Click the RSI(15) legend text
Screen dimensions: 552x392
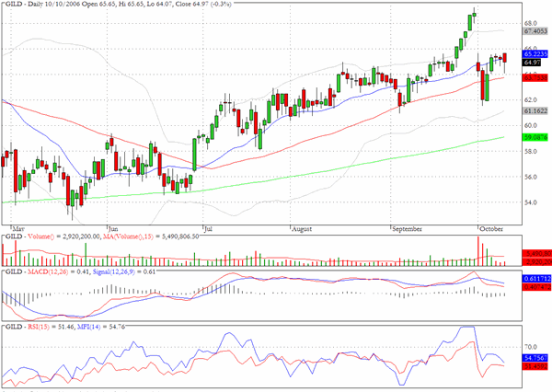tap(39, 327)
